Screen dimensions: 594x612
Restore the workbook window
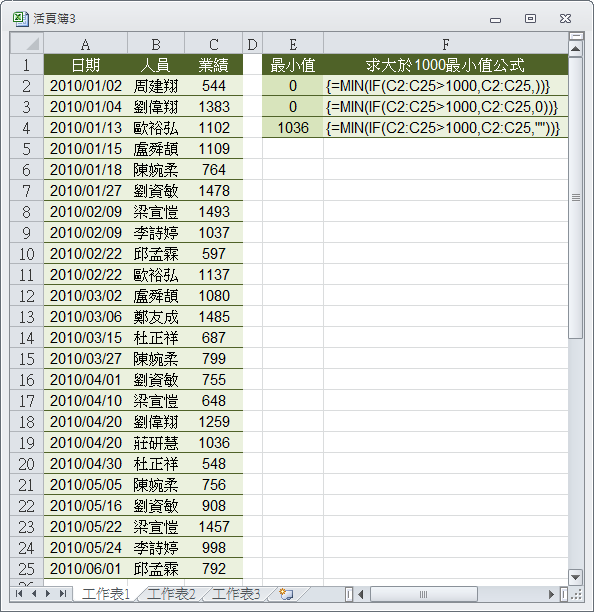point(530,18)
